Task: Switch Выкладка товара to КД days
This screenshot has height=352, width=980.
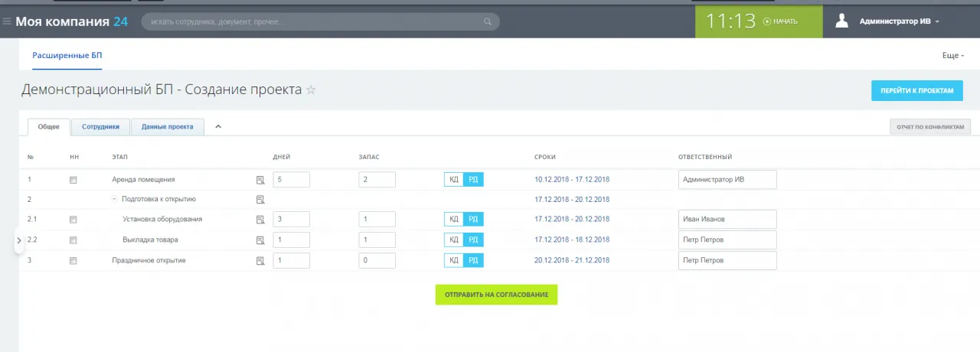Action: tap(454, 240)
